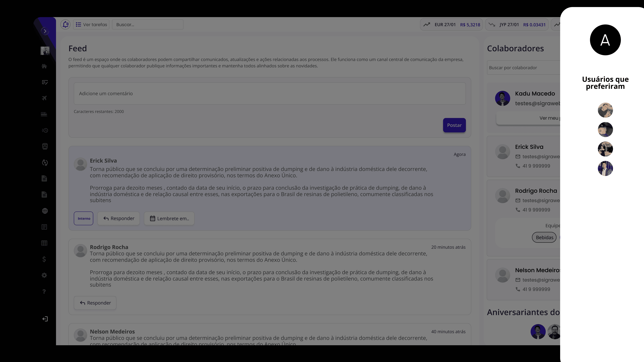The width and height of the screenshot is (644, 362).
Task: Click the Erick Silva collaborator name
Action: [x=529, y=147]
